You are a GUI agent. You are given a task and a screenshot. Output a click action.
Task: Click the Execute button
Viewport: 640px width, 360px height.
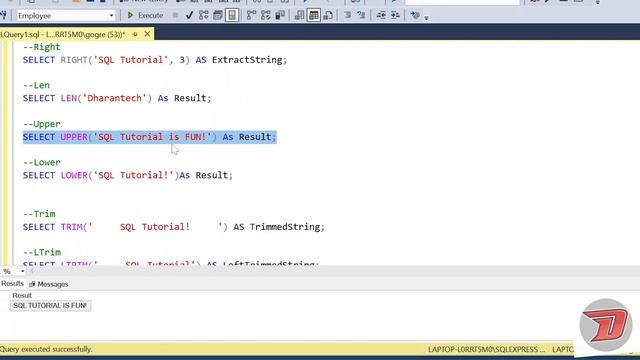pos(145,16)
